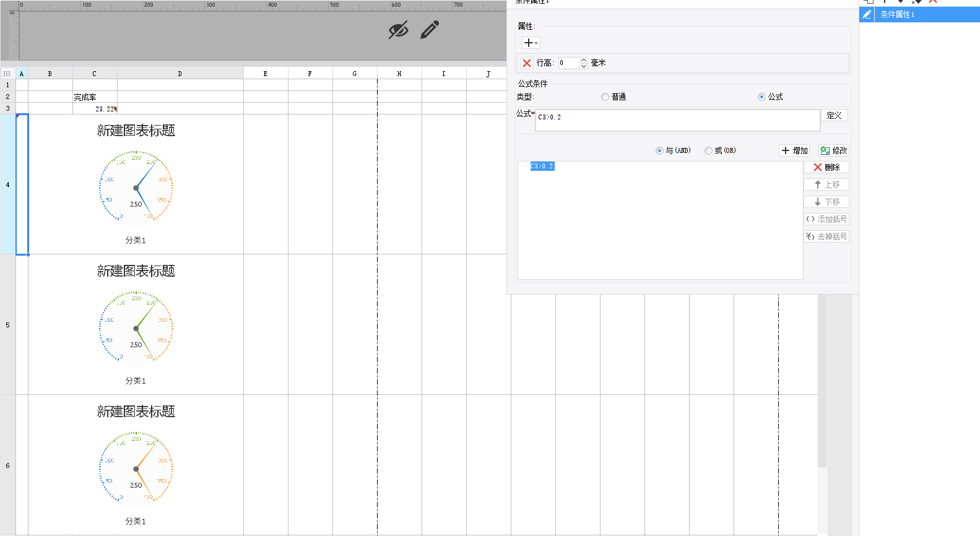980x536 pixels.
Task: Select row 1 header
Action: click(7, 85)
